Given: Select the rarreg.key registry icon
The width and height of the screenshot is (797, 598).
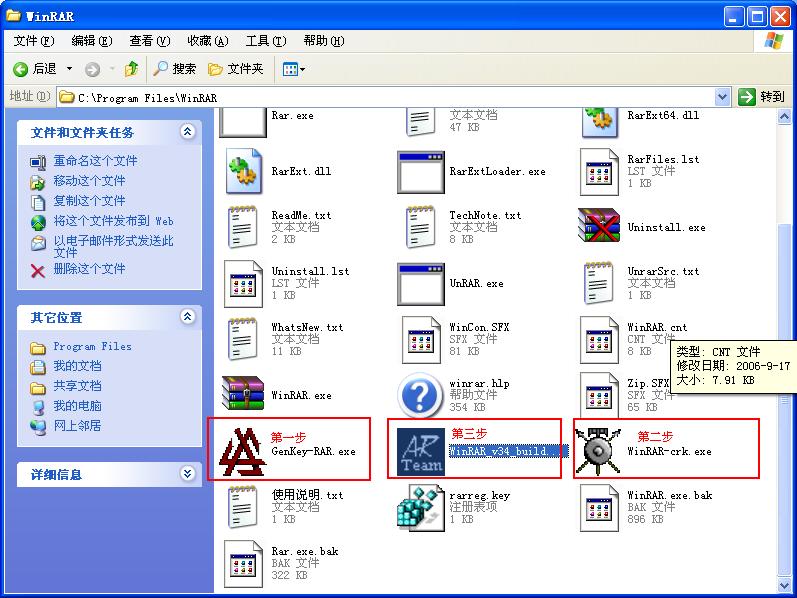Looking at the screenshot, I should click(420, 507).
